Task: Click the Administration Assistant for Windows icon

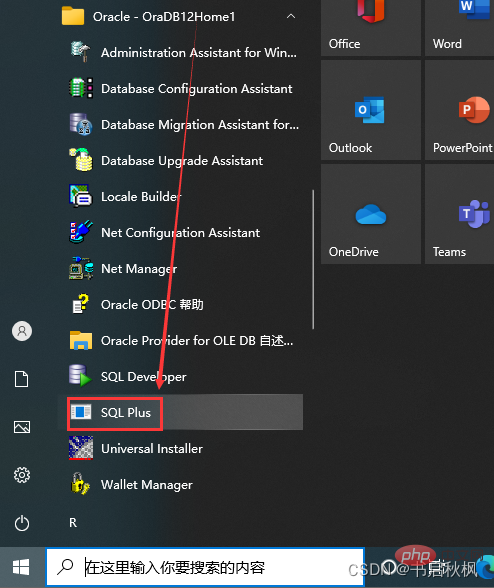Action: (80, 52)
